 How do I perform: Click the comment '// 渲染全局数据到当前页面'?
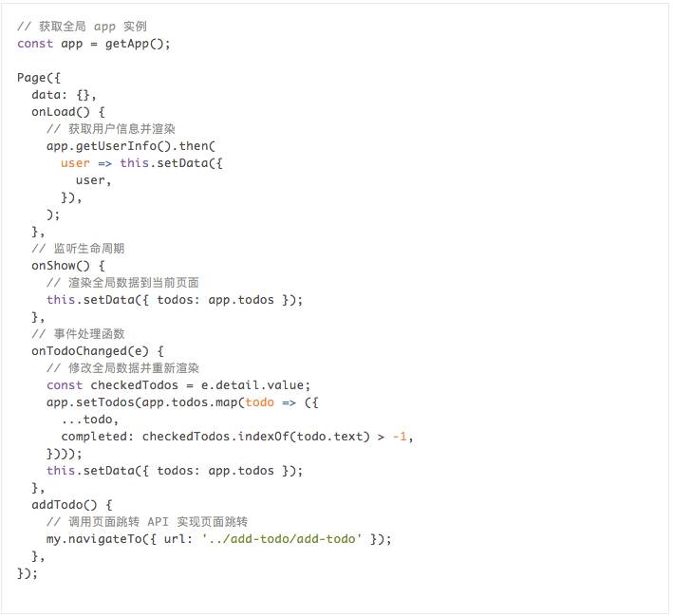122,283
